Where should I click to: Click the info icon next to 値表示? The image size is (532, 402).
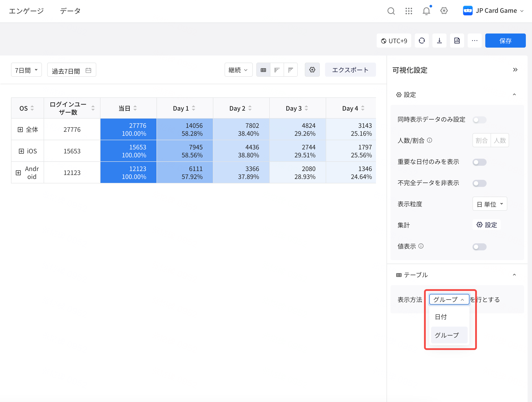click(421, 246)
